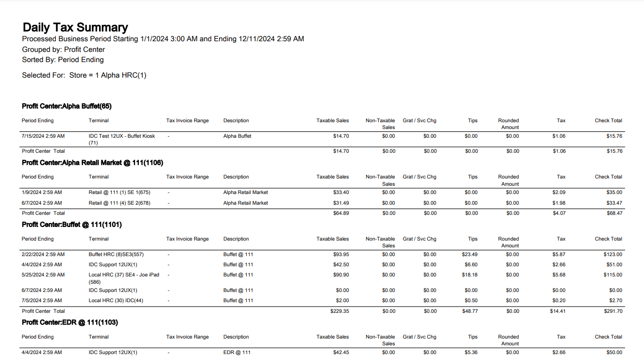This screenshot has height=356, width=644.
Task: Click the 'Alpha Buffet' description cell
Action: (237, 136)
